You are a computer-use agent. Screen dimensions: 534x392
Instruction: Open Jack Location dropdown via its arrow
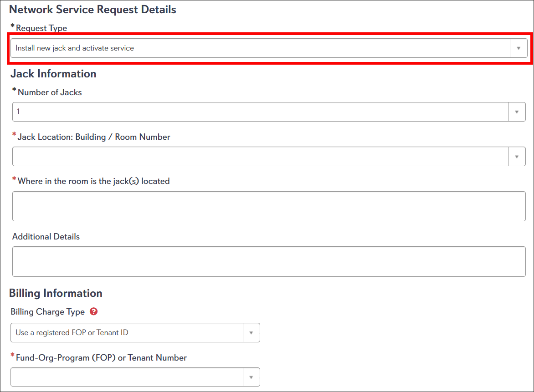pyautogui.click(x=516, y=157)
